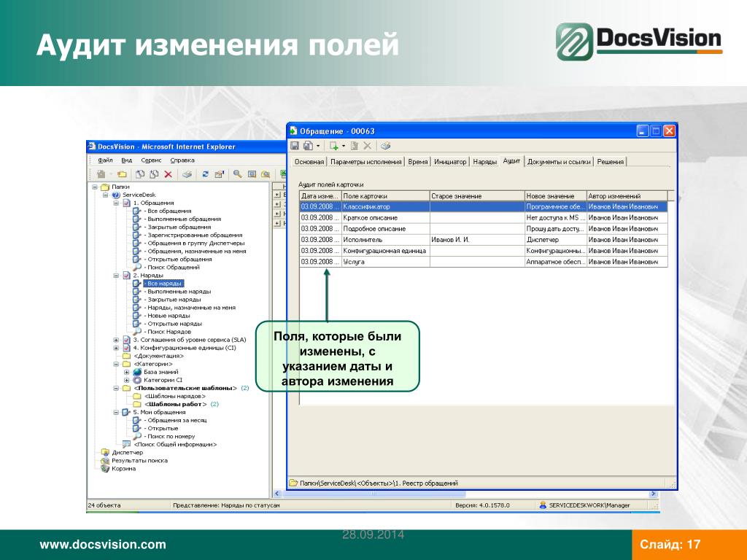
Task: Open <Документация> folder in tree
Action: point(158,356)
